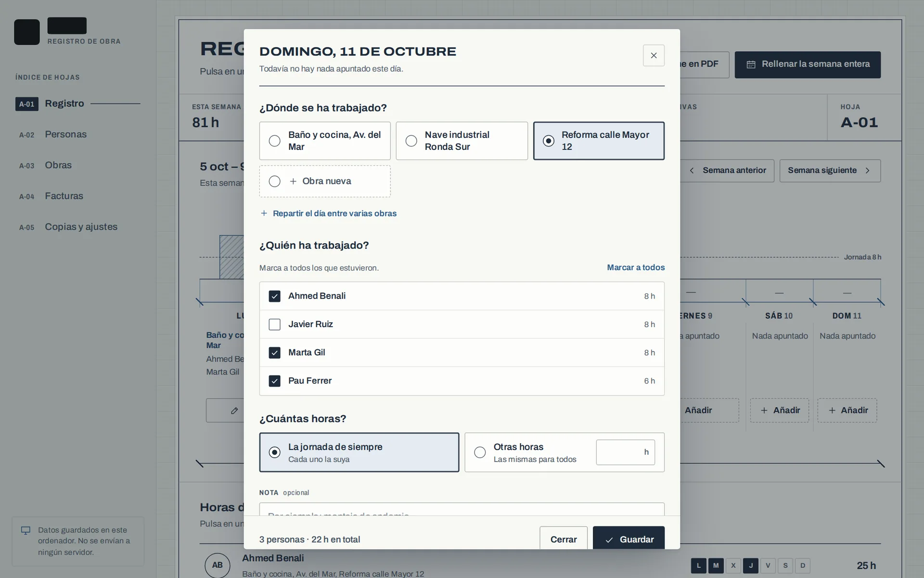
Task: Select Baño y cocina, Av. del Mar
Action: (x=325, y=141)
